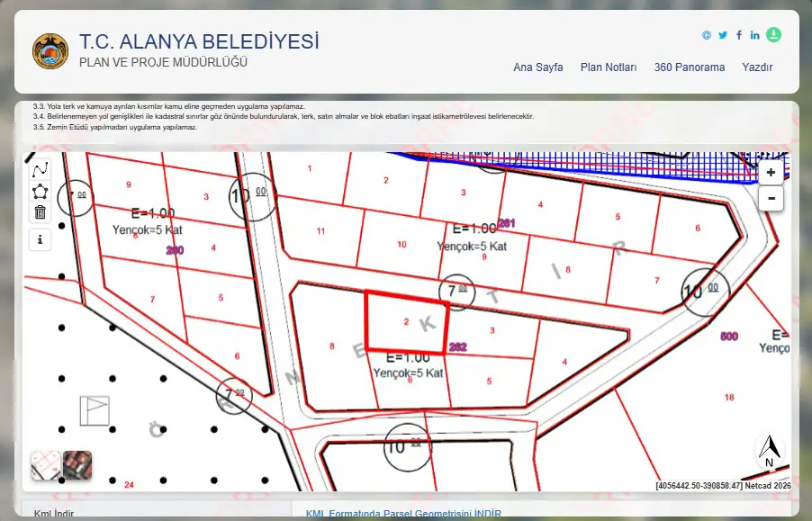
Task: Activate the polygon drawing tool
Action: (40, 192)
